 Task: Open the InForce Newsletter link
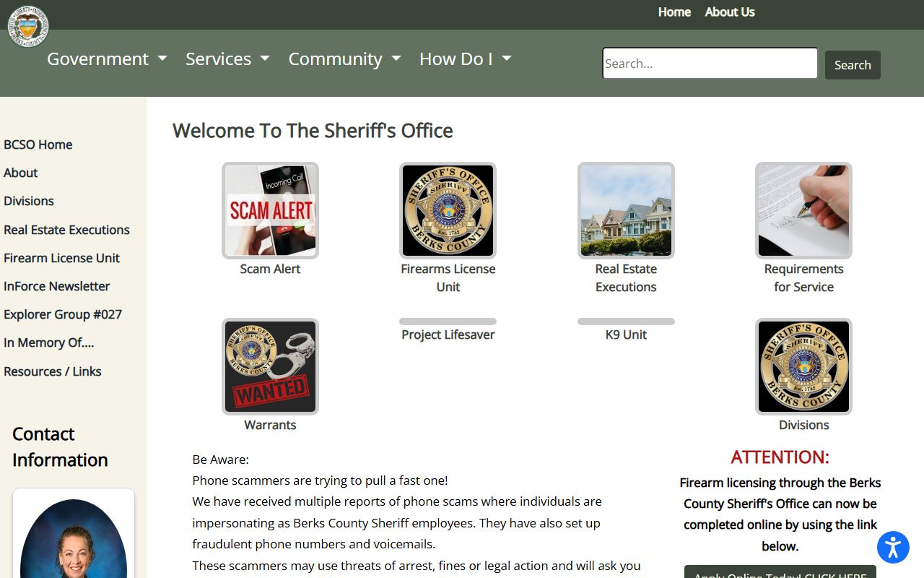click(x=57, y=286)
